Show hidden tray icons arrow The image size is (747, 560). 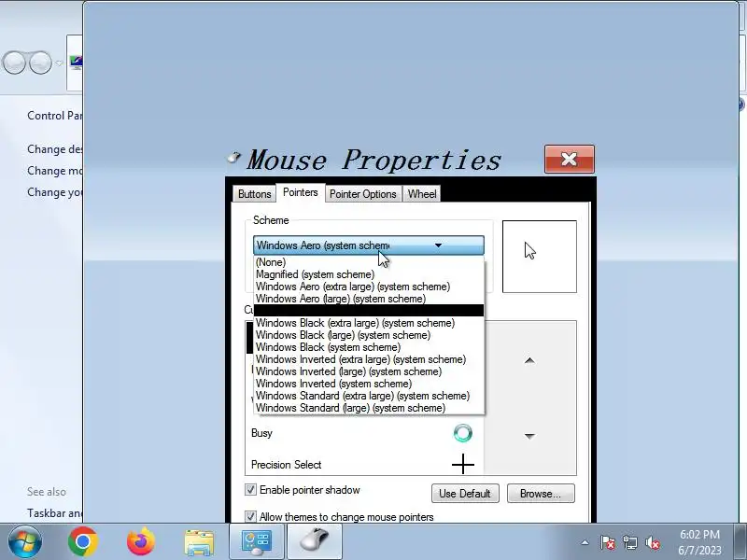click(585, 542)
